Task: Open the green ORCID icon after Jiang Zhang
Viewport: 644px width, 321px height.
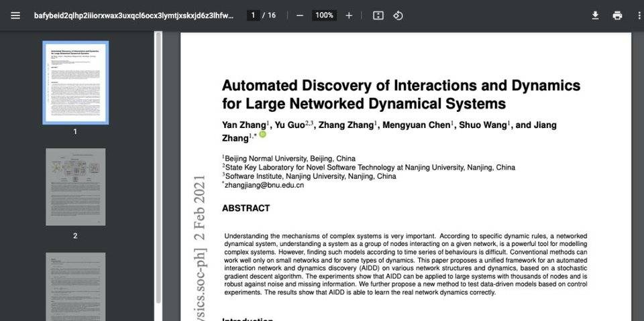Action: tap(262, 135)
